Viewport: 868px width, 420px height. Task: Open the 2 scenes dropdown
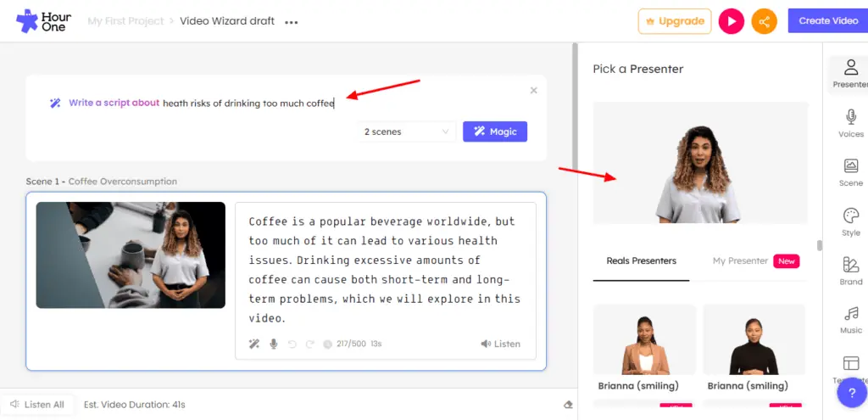(406, 132)
